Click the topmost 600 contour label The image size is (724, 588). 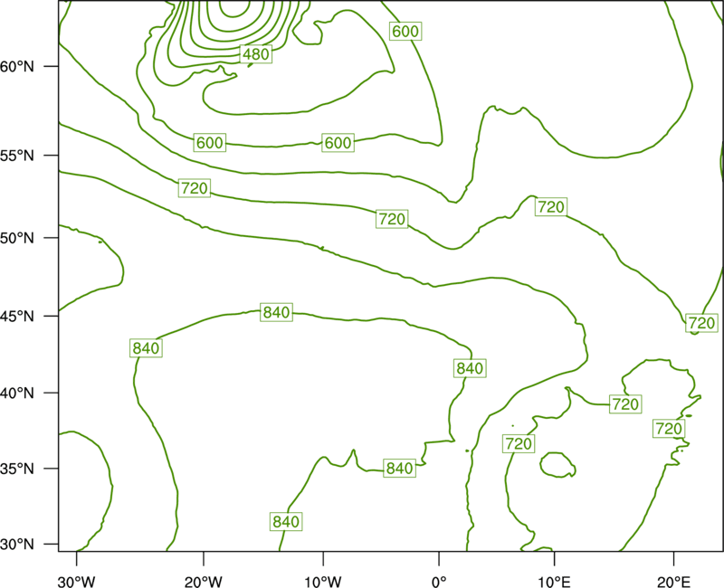[x=405, y=31]
